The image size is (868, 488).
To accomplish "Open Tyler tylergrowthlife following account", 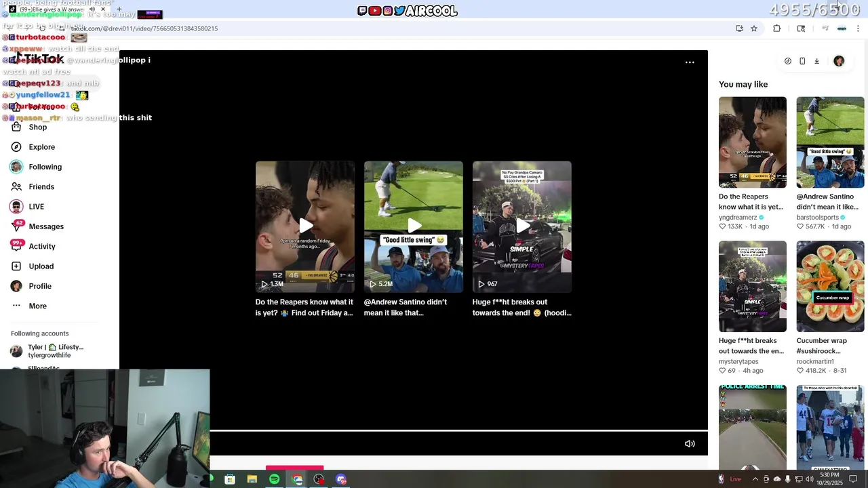I will tap(47, 351).
